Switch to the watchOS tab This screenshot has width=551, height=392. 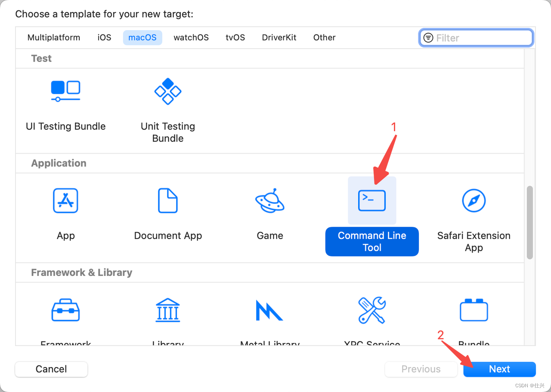pyautogui.click(x=191, y=37)
